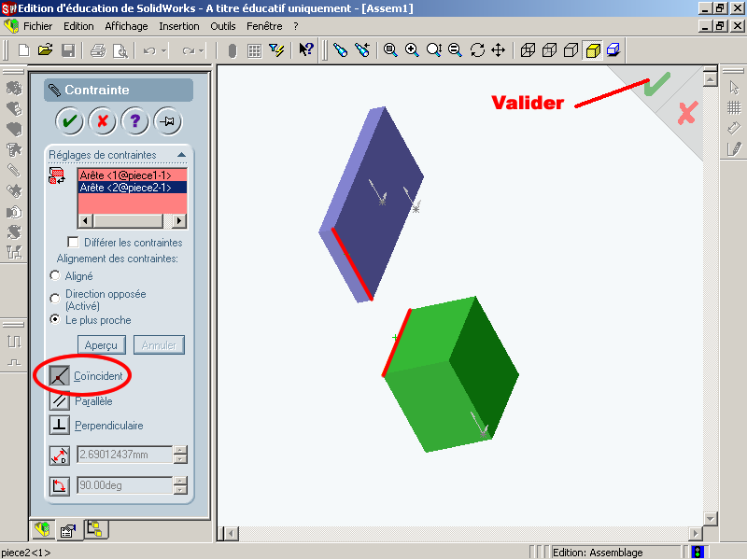Open the ? help menu
The image size is (747, 560).
click(x=296, y=26)
